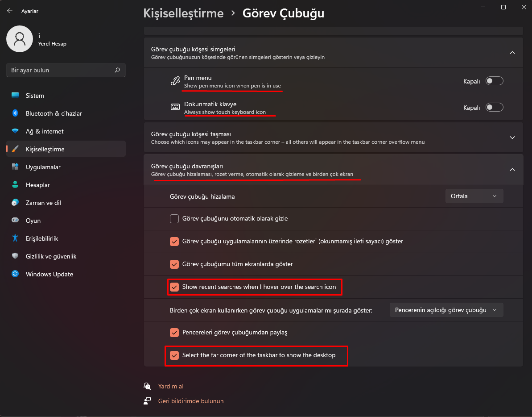Click the user account avatar icon

[x=19, y=39]
